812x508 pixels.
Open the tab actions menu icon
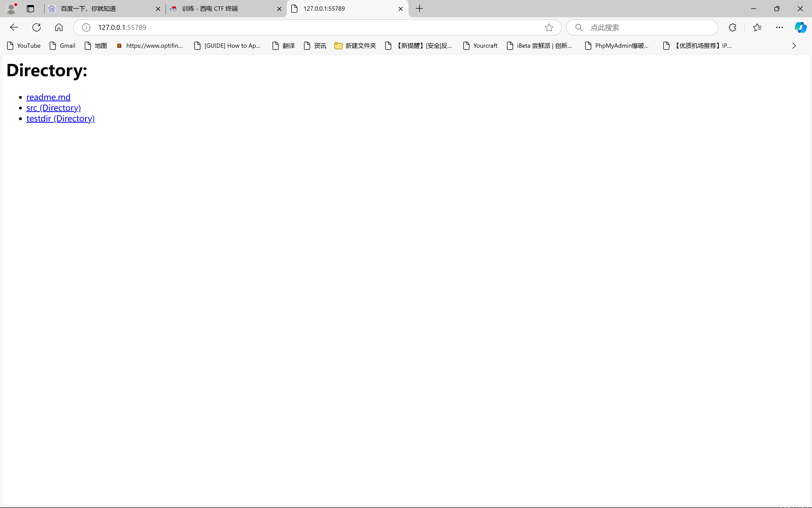pos(30,8)
